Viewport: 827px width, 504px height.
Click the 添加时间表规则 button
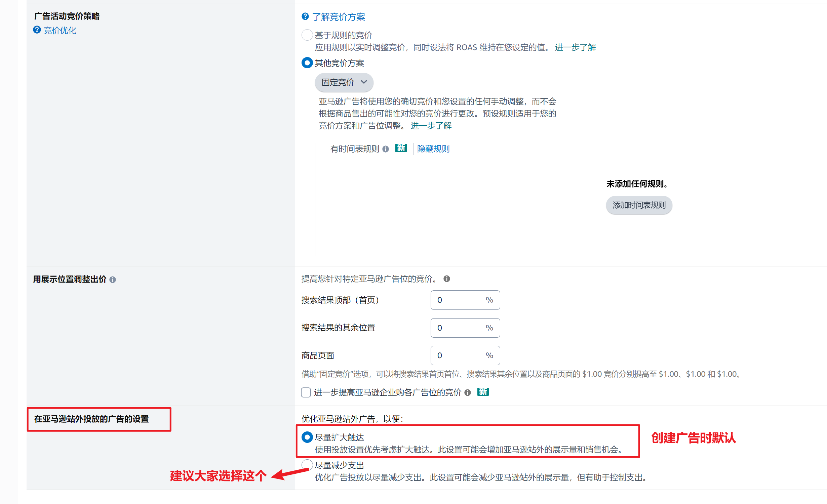tap(638, 205)
